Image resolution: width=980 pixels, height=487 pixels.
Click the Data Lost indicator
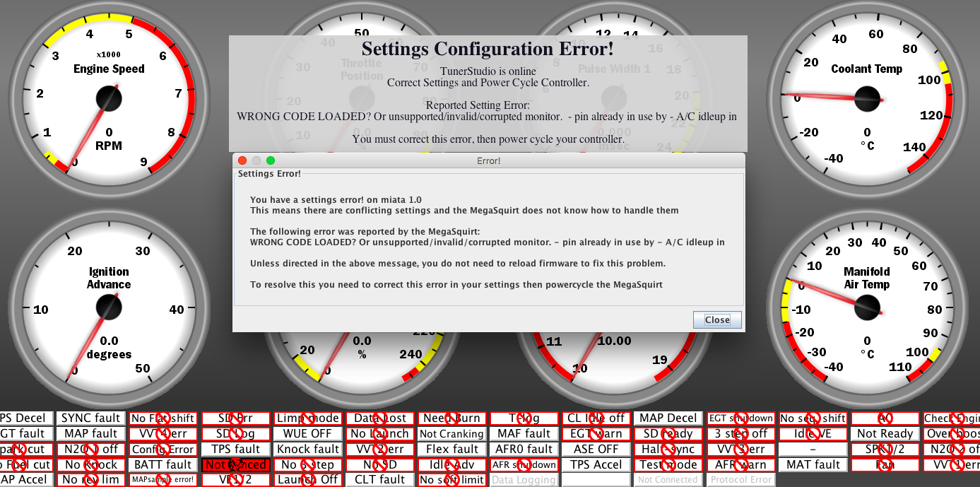pyautogui.click(x=379, y=418)
